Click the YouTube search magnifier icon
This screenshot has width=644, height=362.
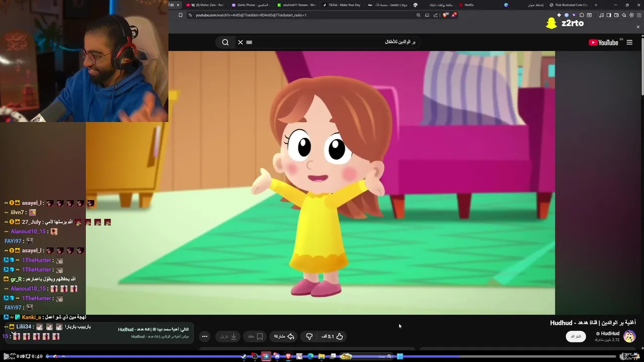tap(225, 42)
